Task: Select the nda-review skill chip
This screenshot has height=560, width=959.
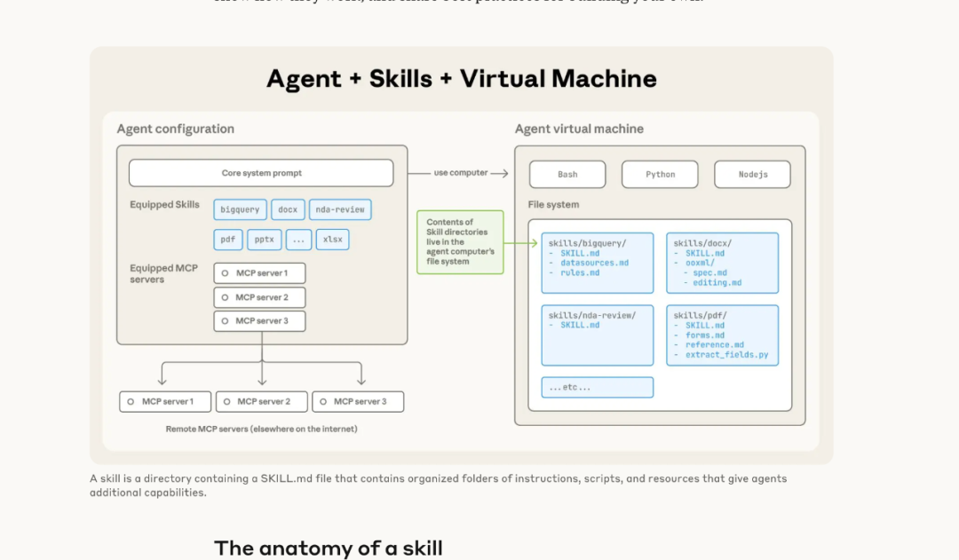Action: click(x=340, y=209)
